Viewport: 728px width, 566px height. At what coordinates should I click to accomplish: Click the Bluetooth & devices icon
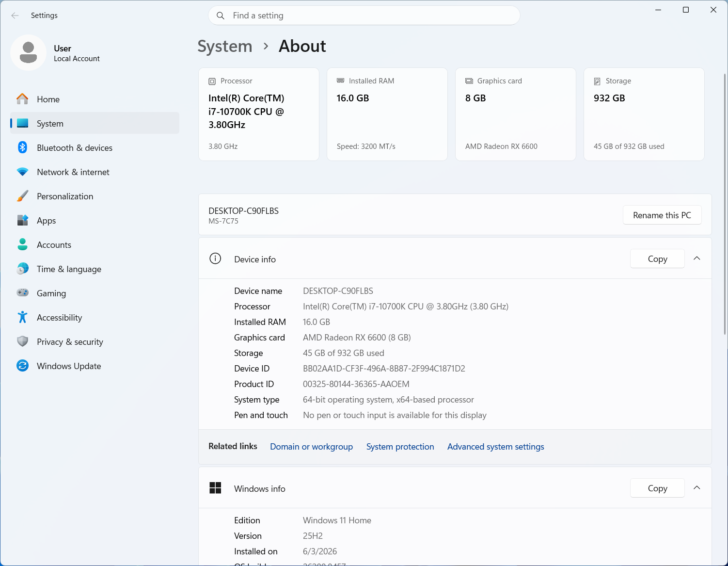click(22, 147)
